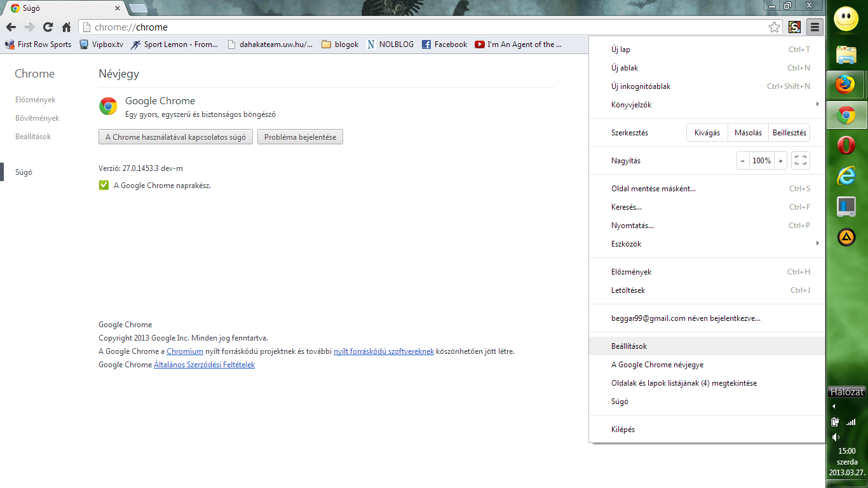Choose Oldalak és lapok listájának megtekintése
Viewport: 868px width, 488px height.
pos(707,383)
